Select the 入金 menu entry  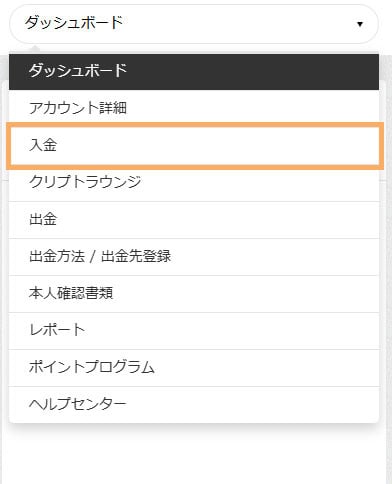195,146
